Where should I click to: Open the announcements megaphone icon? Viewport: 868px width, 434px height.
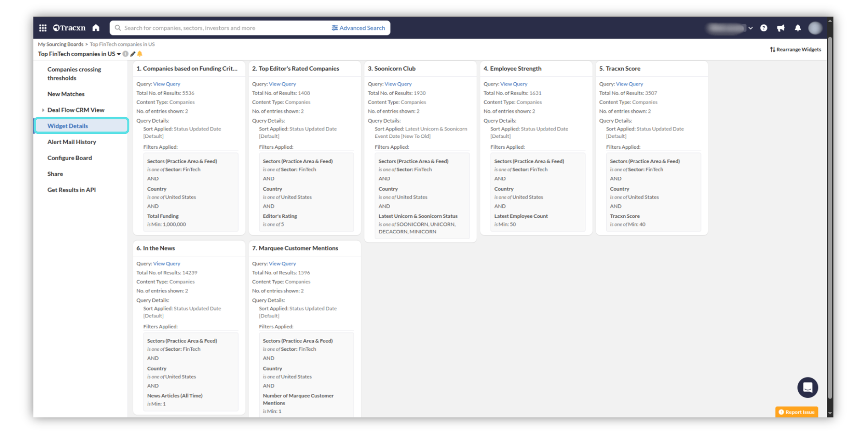[x=781, y=28]
